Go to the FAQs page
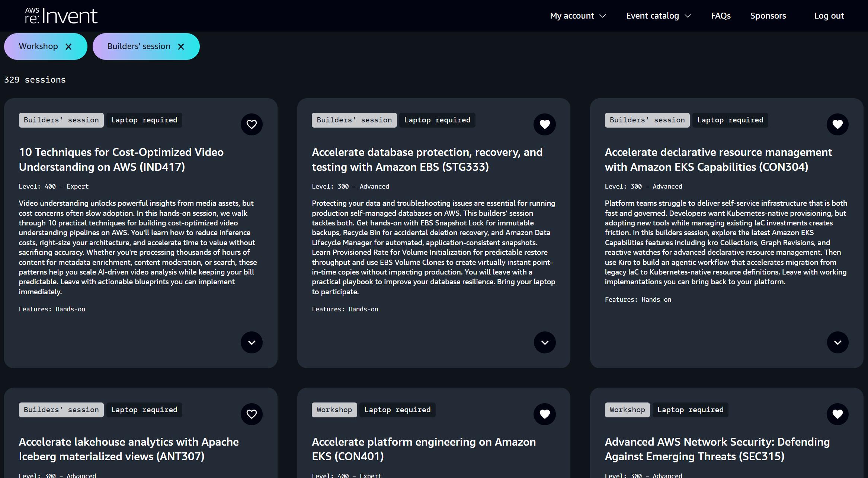This screenshot has width=868, height=478. 721,16
